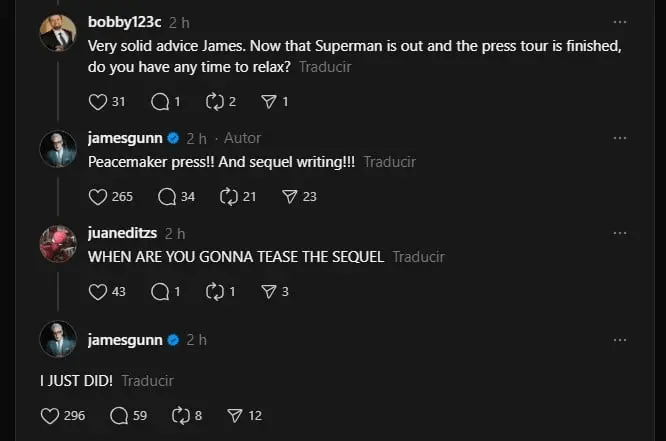Click juaneditzs's profile avatar
This screenshot has width=666, height=441.
tap(58, 243)
